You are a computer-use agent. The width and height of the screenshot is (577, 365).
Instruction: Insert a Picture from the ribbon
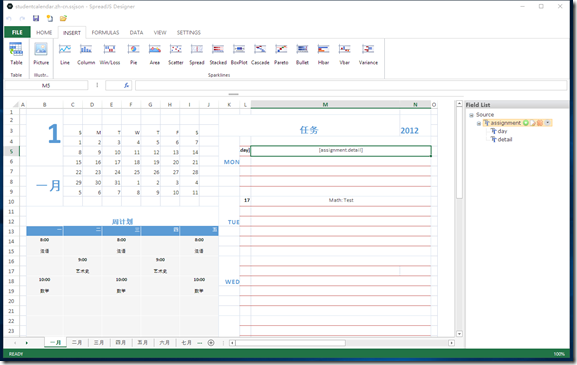pos(41,54)
